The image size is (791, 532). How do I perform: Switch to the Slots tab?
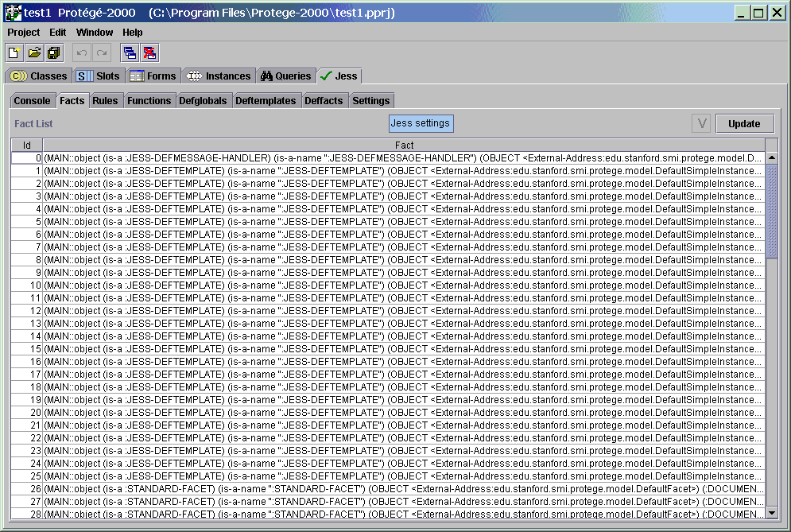click(99, 76)
